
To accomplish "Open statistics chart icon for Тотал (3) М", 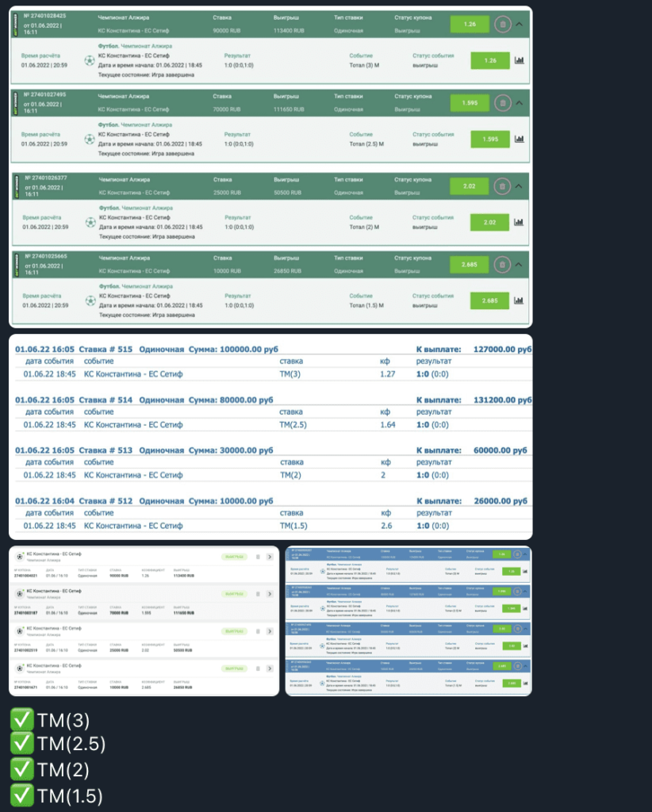I will 520,60.
